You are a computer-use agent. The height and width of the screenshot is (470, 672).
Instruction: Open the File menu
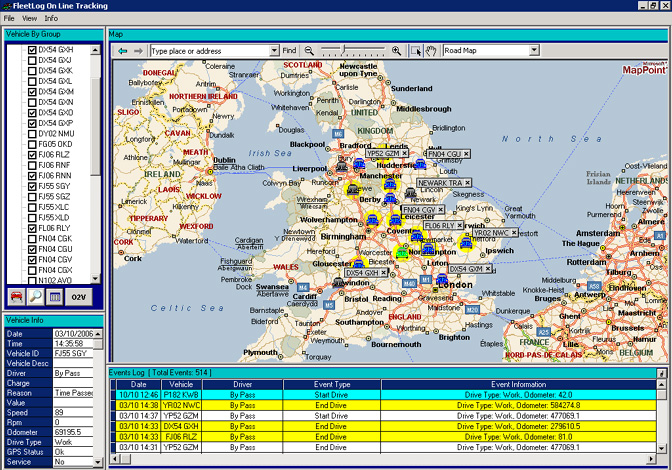pos(9,18)
